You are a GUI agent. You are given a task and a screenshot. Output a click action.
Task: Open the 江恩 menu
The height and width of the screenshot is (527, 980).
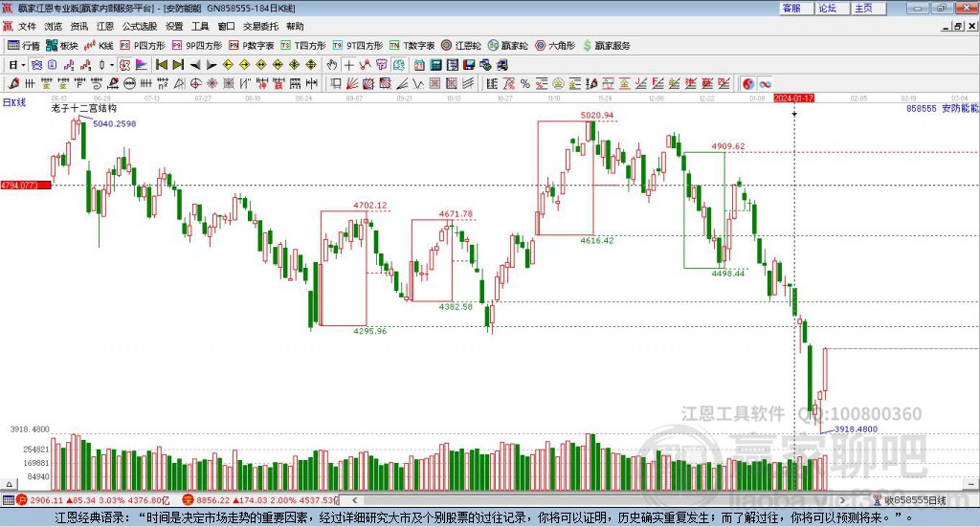[105, 26]
